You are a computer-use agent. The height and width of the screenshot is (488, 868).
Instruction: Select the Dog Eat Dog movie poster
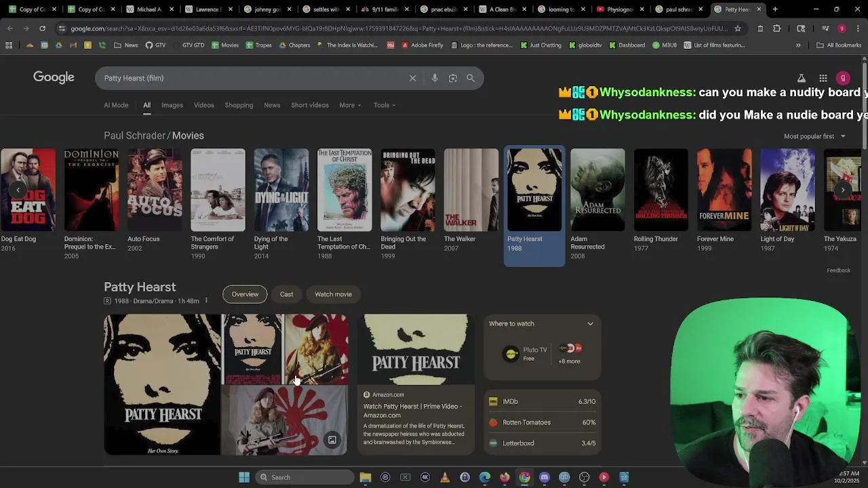pyautogui.click(x=28, y=190)
